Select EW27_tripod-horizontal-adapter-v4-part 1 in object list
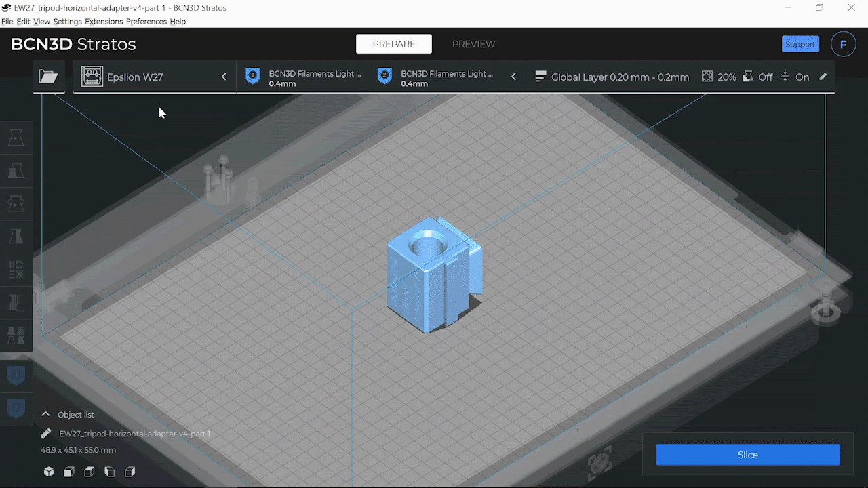The height and width of the screenshot is (488, 868). [134, 434]
